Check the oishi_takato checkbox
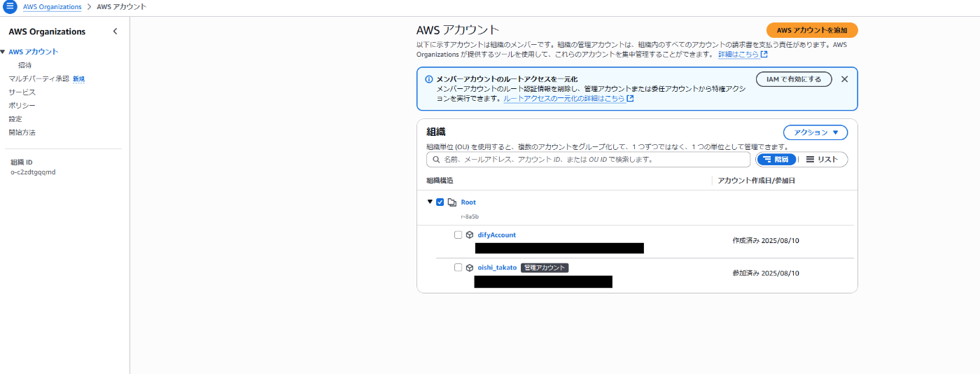980x374 pixels. 458,268
